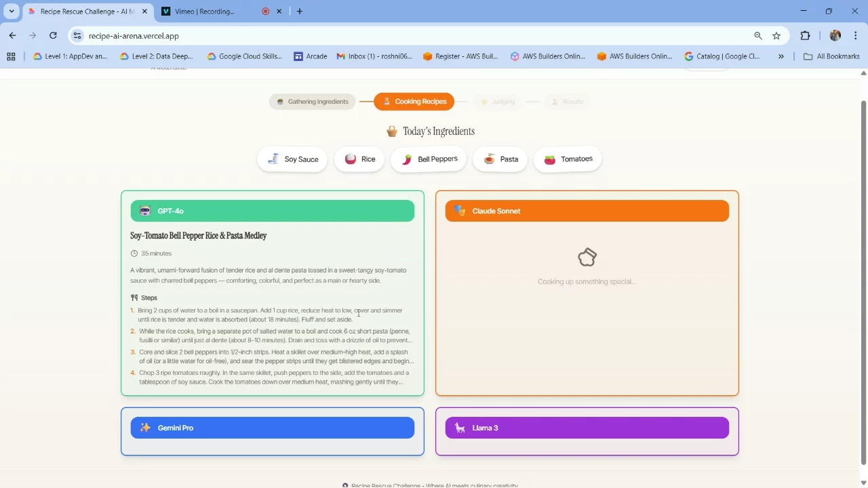The height and width of the screenshot is (488, 868).
Task: Open the apps grid in bookmarks bar
Action: pyautogui.click(x=11, y=56)
